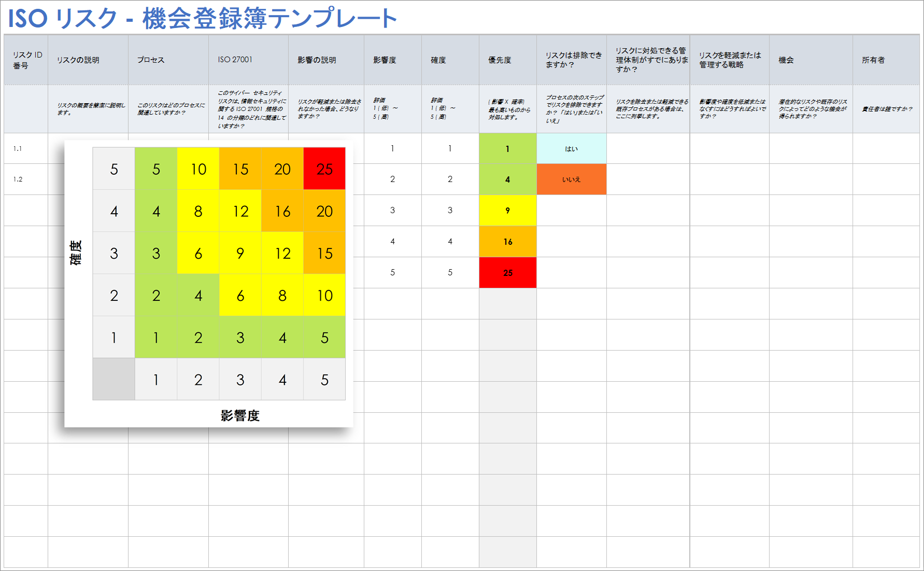Image resolution: width=924 pixels, height=571 pixels.
Task: Click the red priority column cell 25
Action: [x=508, y=272]
